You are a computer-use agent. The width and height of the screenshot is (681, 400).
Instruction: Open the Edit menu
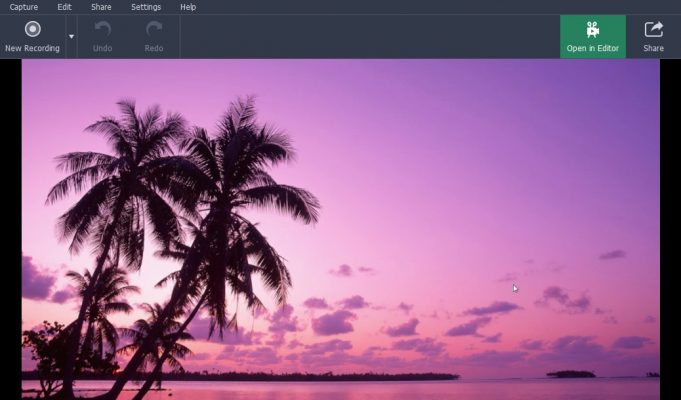pos(64,7)
